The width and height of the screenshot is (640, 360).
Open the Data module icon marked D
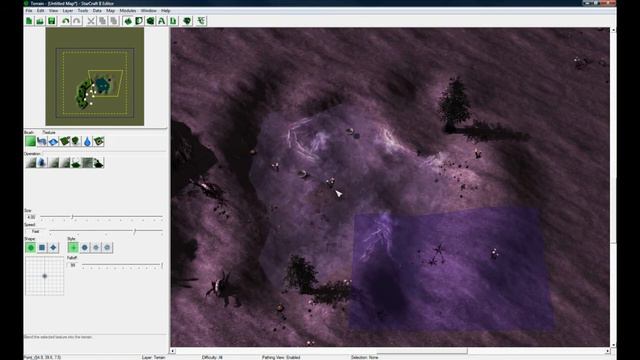(x=139, y=21)
